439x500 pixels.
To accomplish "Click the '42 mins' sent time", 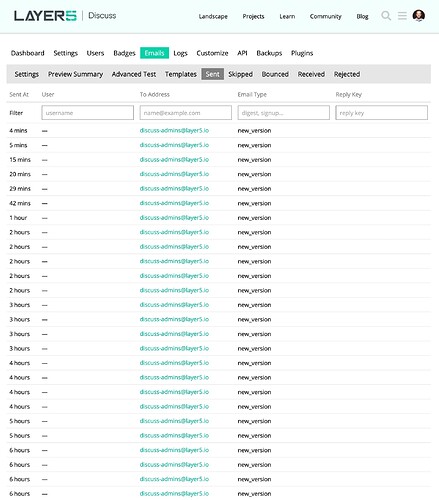I will click(20, 203).
